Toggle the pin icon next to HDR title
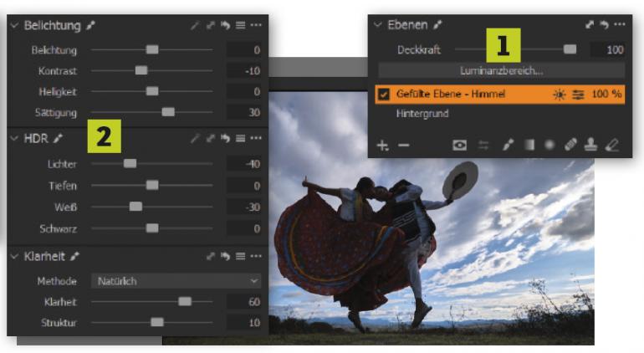Image resolution: width=644 pixels, height=353 pixels. (x=58, y=138)
